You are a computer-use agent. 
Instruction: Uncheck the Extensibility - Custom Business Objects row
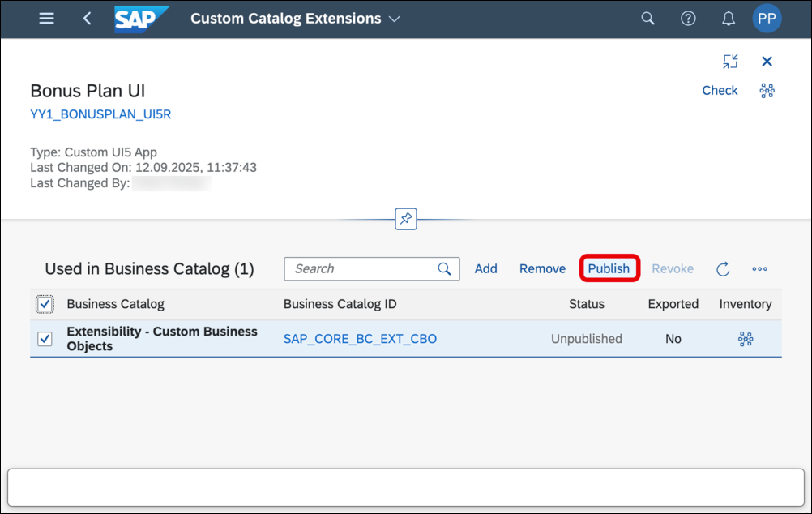[45, 339]
